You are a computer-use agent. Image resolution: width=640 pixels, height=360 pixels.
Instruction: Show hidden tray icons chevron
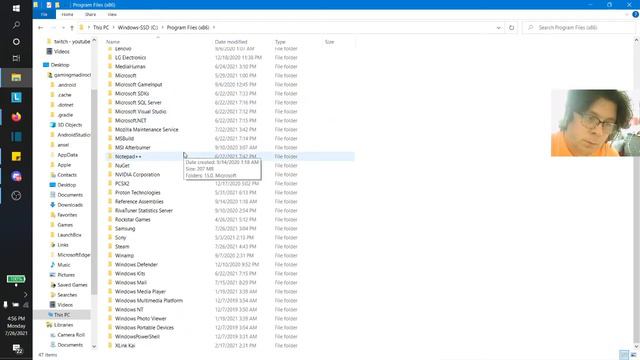(x=25, y=294)
